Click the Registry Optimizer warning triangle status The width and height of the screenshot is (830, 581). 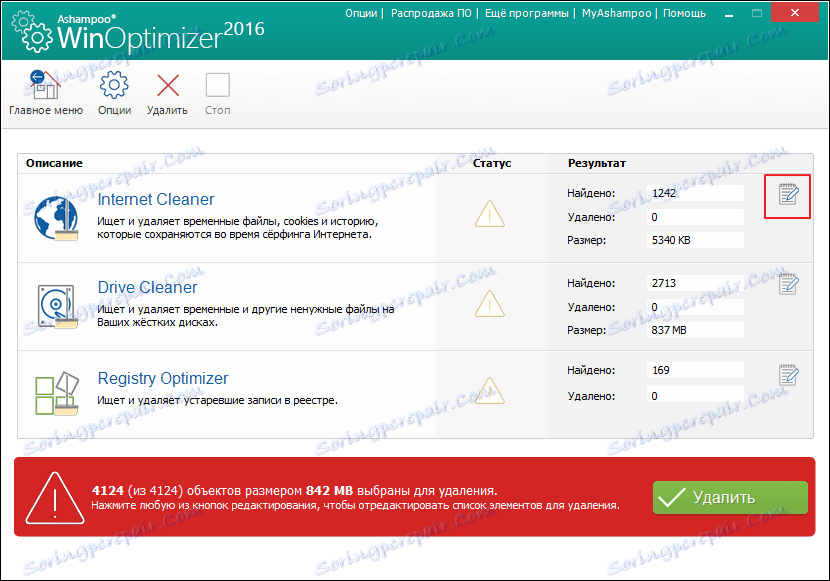[490, 392]
